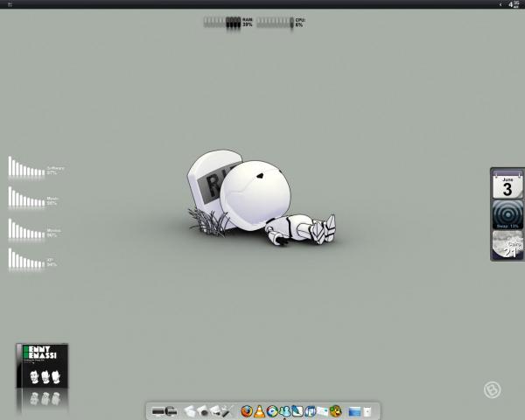Open the cloudy weather widget

pyautogui.click(x=507, y=244)
